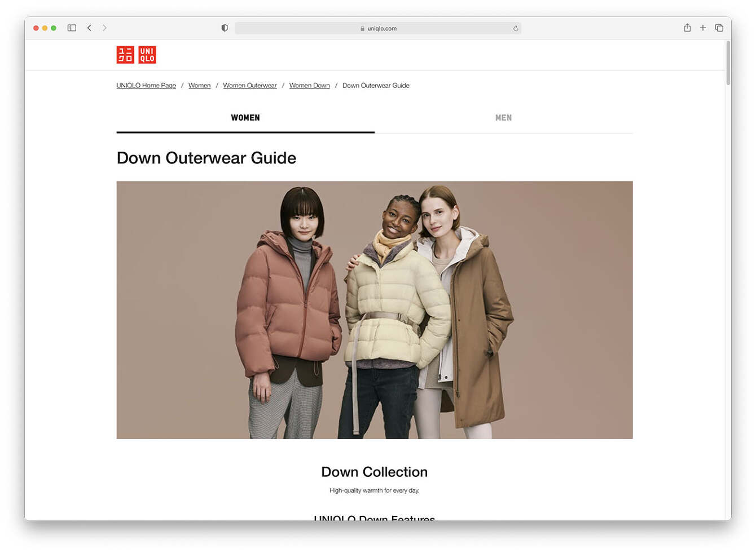The width and height of the screenshot is (756, 553).
Task: Open the Safari share sheet icon
Action: [687, 28]
